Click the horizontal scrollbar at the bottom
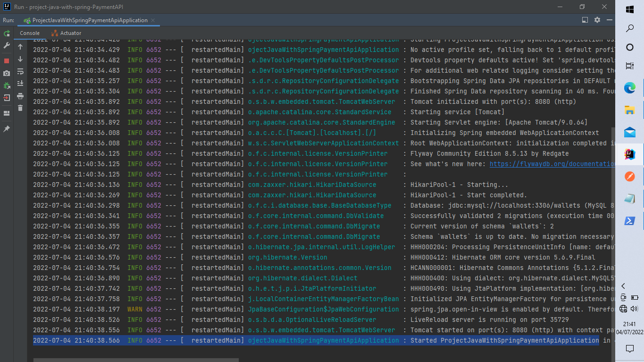 coord(135,360)
